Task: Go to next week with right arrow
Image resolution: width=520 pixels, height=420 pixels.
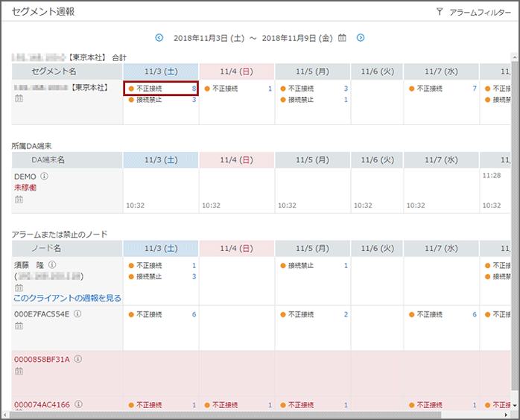Action: coord(361,37)
